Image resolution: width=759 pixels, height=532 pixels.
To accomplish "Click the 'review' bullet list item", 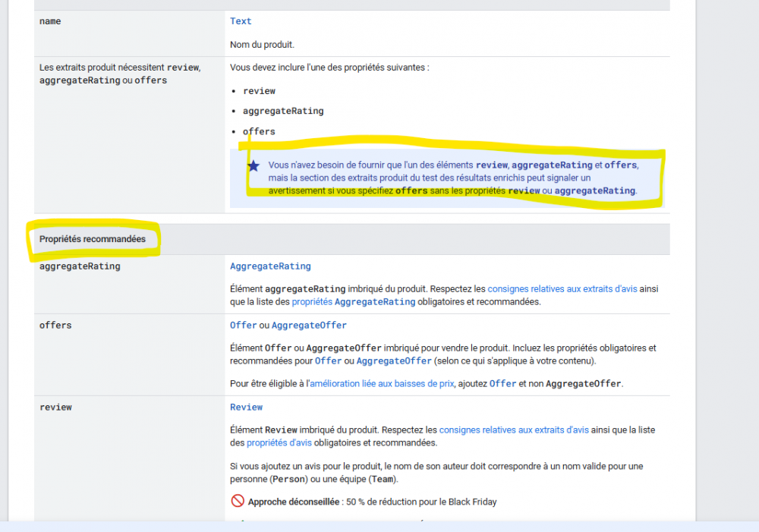I will (259, 91).
